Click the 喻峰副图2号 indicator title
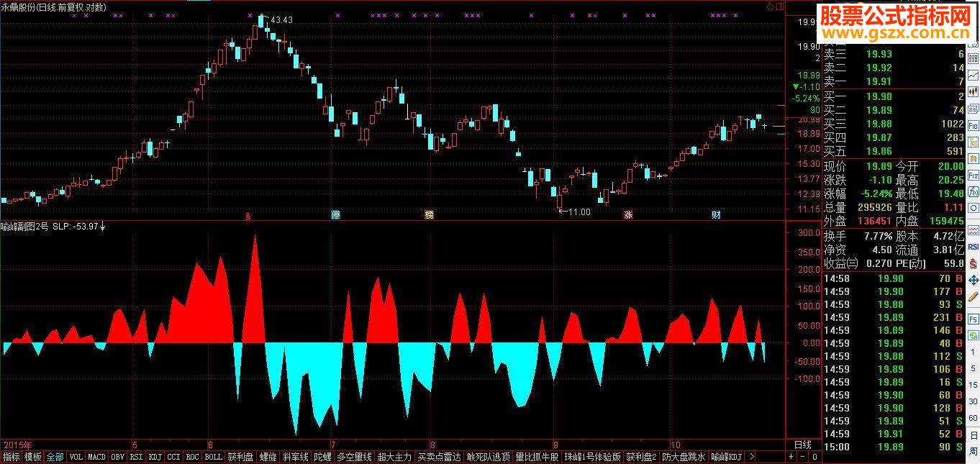Screen dimensions: 980x464 click(25, 227)
